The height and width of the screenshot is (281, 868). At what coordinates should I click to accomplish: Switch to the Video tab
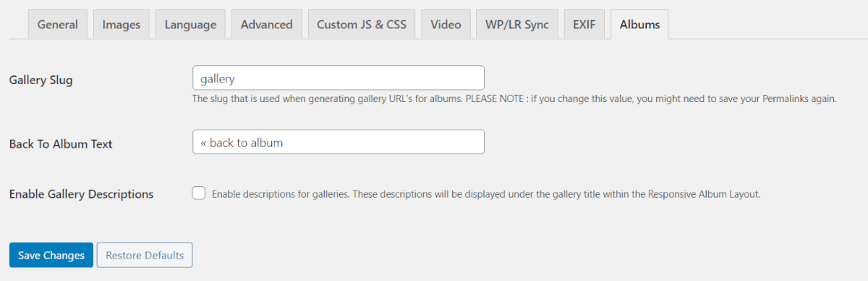pos(446,24)
